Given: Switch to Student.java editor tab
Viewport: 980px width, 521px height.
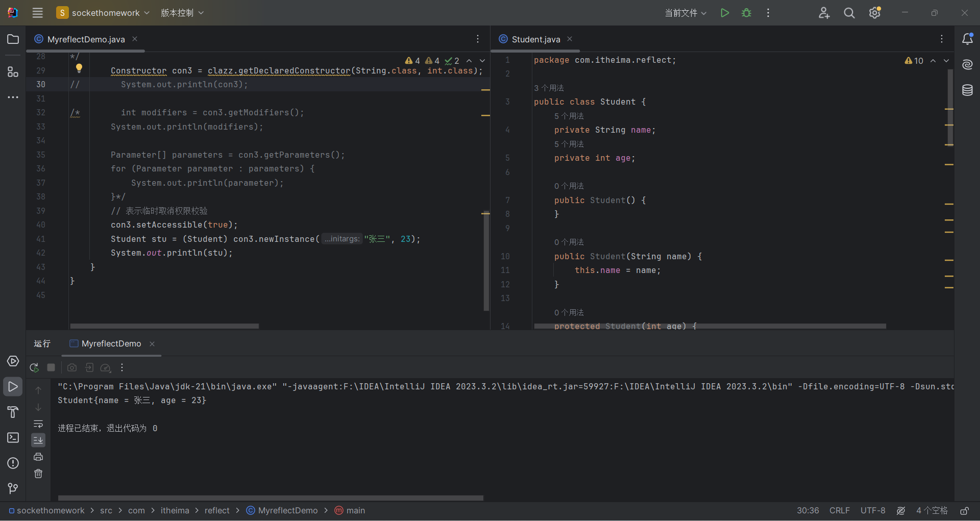Looking at the screenshot, I should [535, 39].
